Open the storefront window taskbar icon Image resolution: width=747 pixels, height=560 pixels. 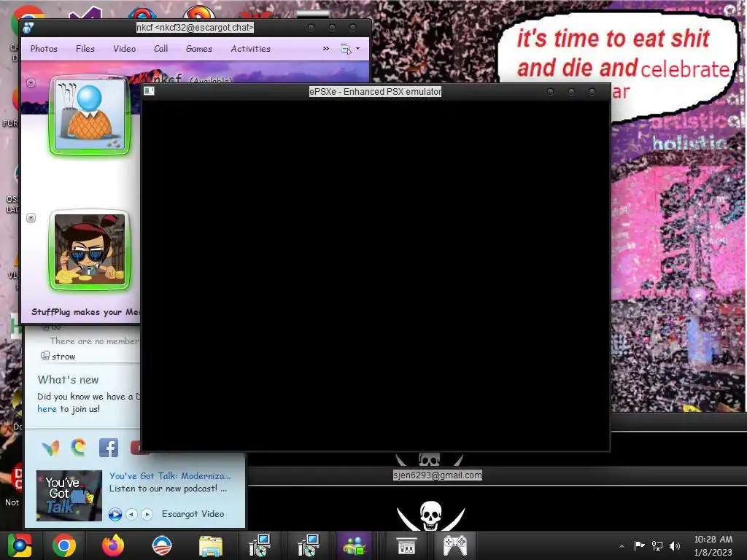(x=406, y=545)
